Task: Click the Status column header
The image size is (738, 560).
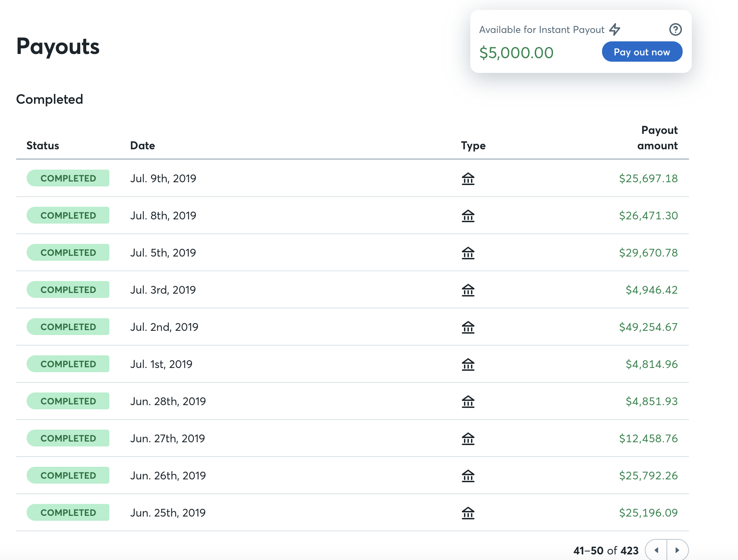Action: [x=43, y=145]
